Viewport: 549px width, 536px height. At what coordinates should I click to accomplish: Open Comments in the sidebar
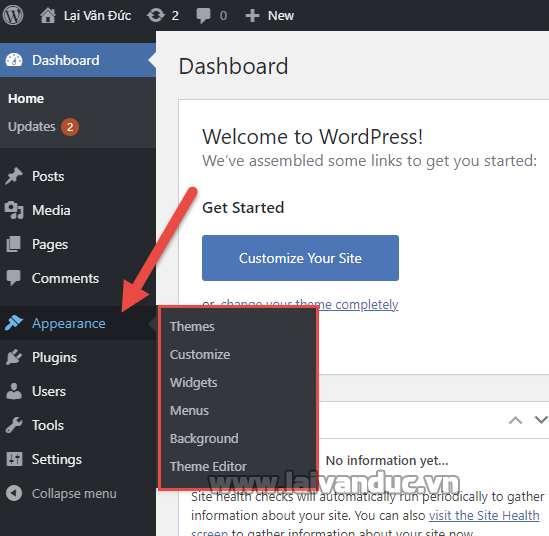coord(65,278)
